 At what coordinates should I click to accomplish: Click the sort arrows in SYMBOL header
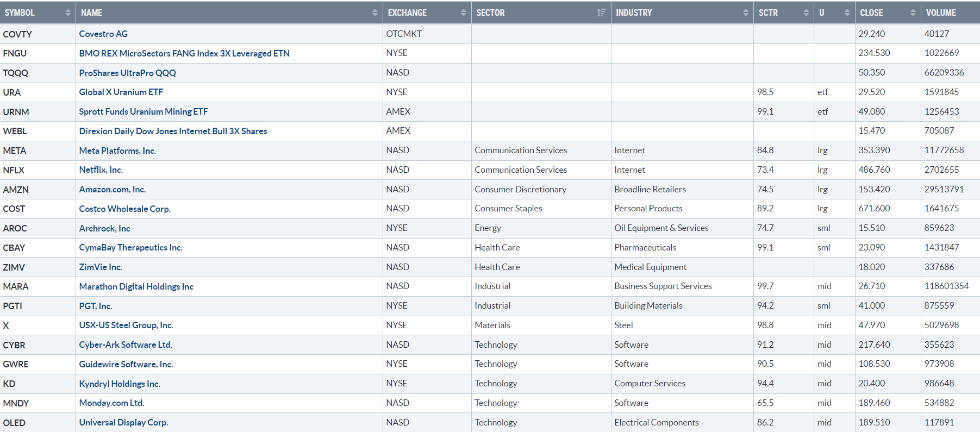coord(68,12)
